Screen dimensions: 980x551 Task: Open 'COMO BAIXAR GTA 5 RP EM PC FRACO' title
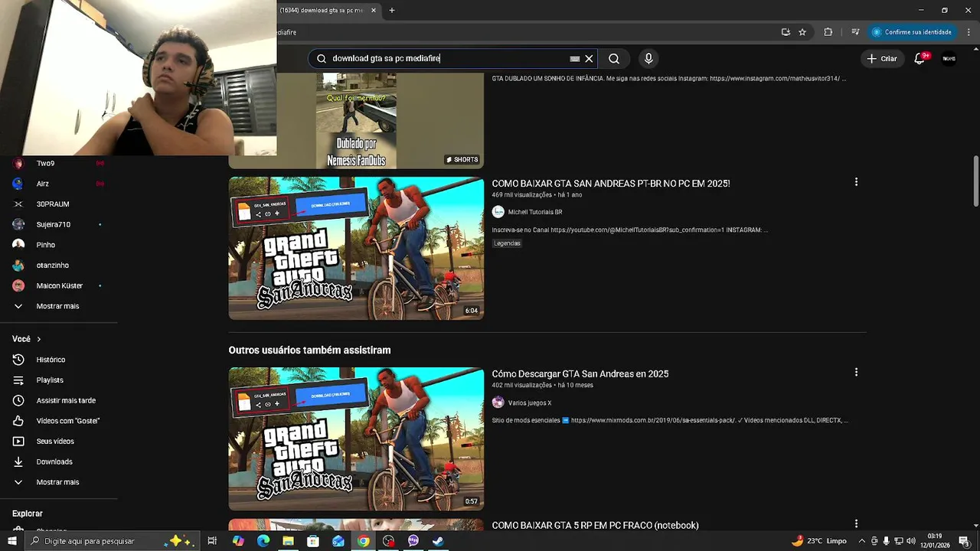[595, 526]
